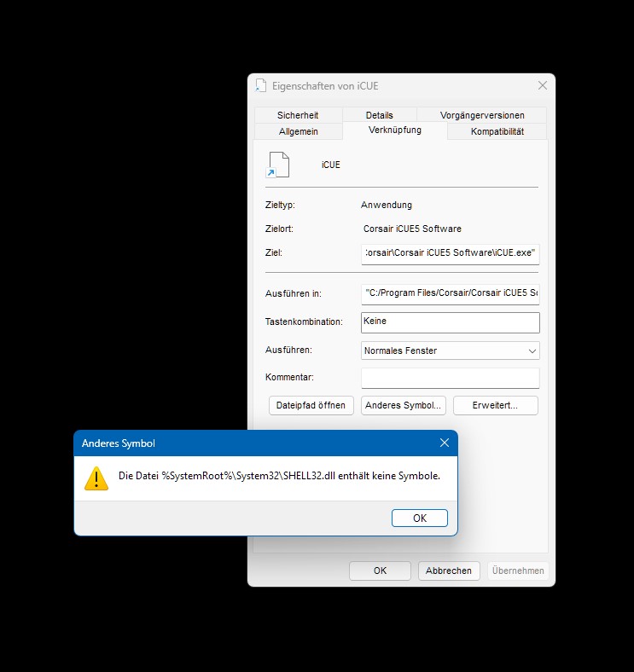This screenshot has width=634, height=672.
Task: Click OK in the Anderes Symbol warning dialog
Action: pos(419,518)
